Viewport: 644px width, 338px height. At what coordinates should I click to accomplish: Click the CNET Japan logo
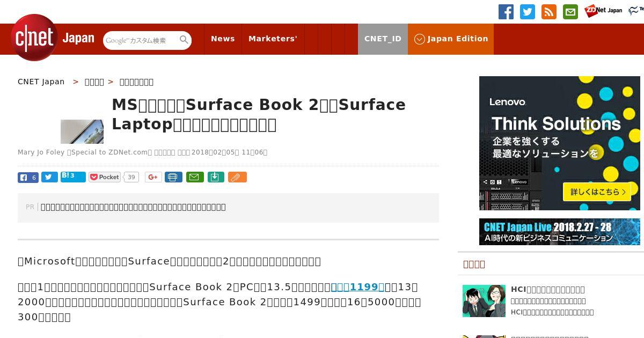click(53, 38)
